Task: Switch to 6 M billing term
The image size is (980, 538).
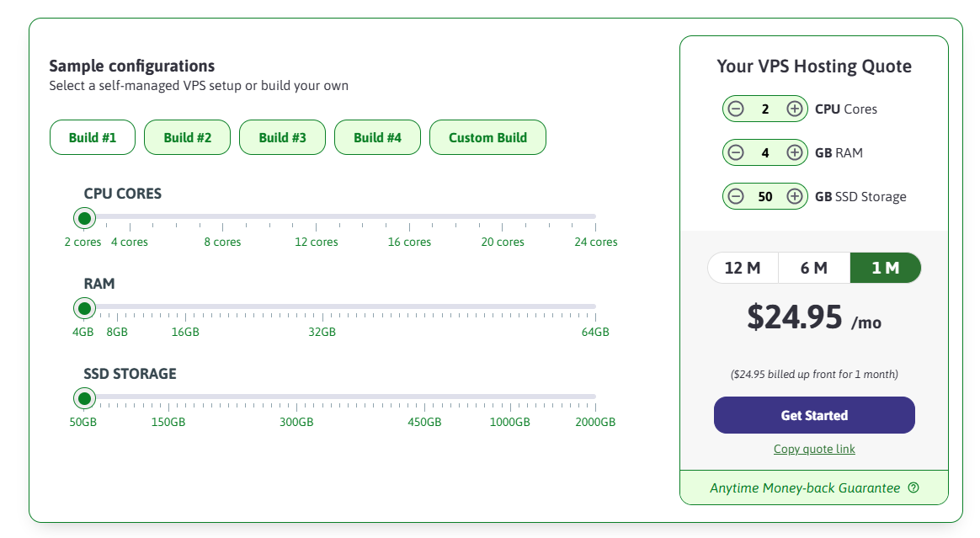Action: click(x=813, y=268)
